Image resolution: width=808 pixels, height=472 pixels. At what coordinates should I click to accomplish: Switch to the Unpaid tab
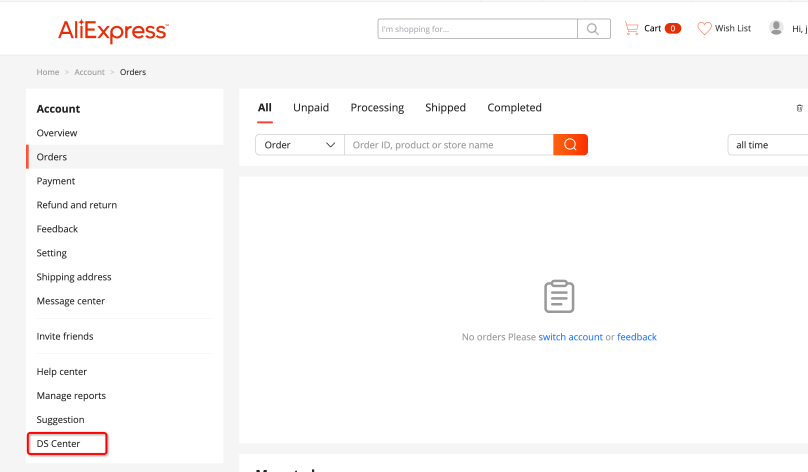tap(311, 108)
